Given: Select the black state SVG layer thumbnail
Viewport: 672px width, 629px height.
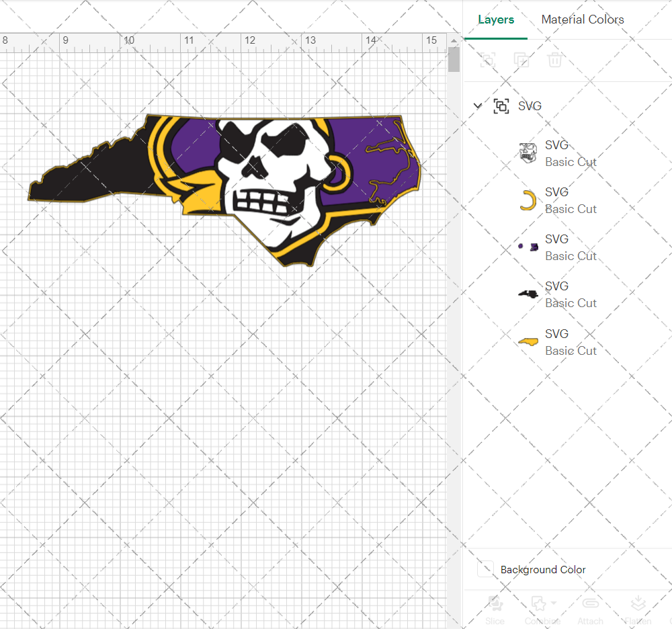Looking at the screenshot, I should tap(528, 294).
